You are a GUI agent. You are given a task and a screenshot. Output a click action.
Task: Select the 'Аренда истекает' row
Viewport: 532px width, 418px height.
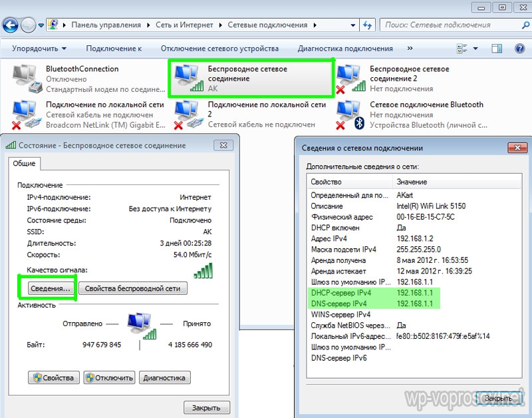coord(414,272)
